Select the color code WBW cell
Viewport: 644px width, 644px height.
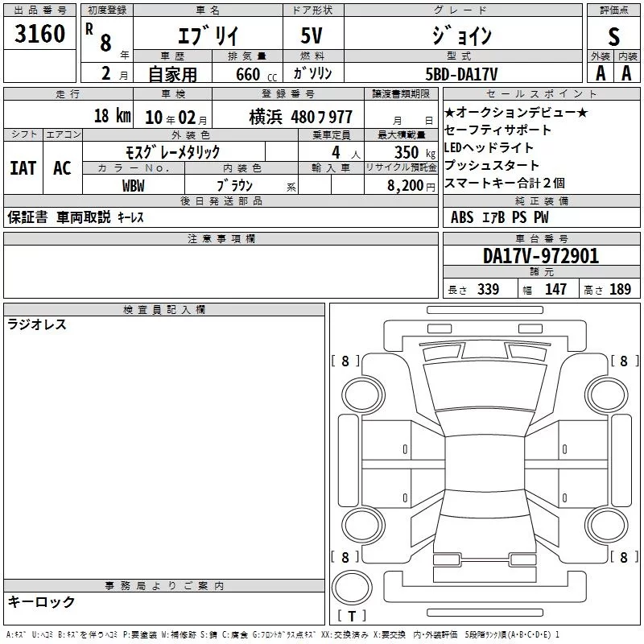point(134,184)
